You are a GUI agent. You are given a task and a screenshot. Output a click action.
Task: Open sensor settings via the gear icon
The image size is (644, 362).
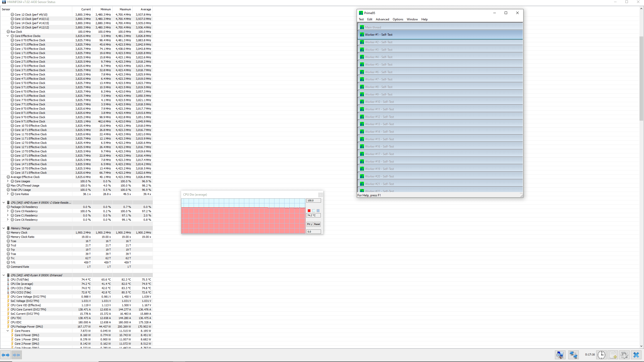(624, 355)
